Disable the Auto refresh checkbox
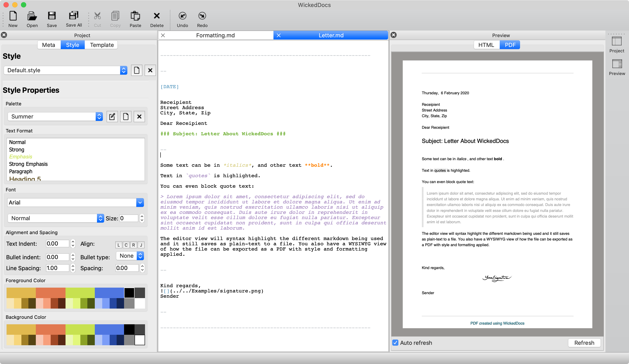 click(395, 343)
